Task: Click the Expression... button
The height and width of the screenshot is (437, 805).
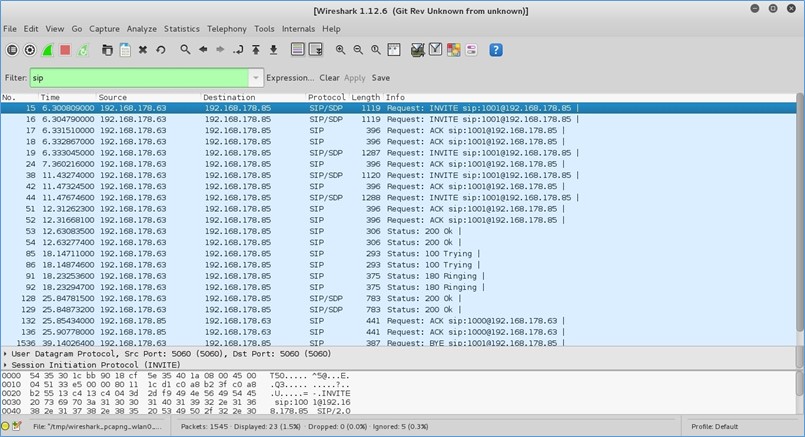Action: click(x=290, y=77)
